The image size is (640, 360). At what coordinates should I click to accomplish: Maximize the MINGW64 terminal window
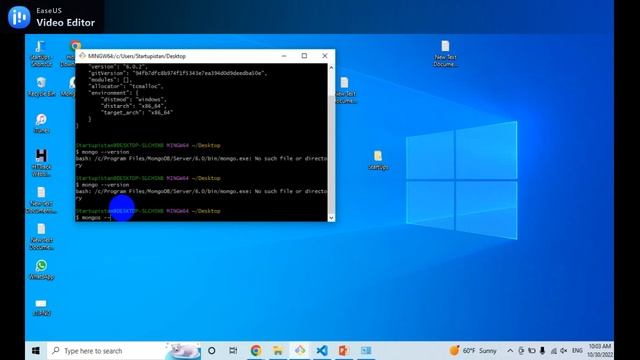(x=304, y=56)
